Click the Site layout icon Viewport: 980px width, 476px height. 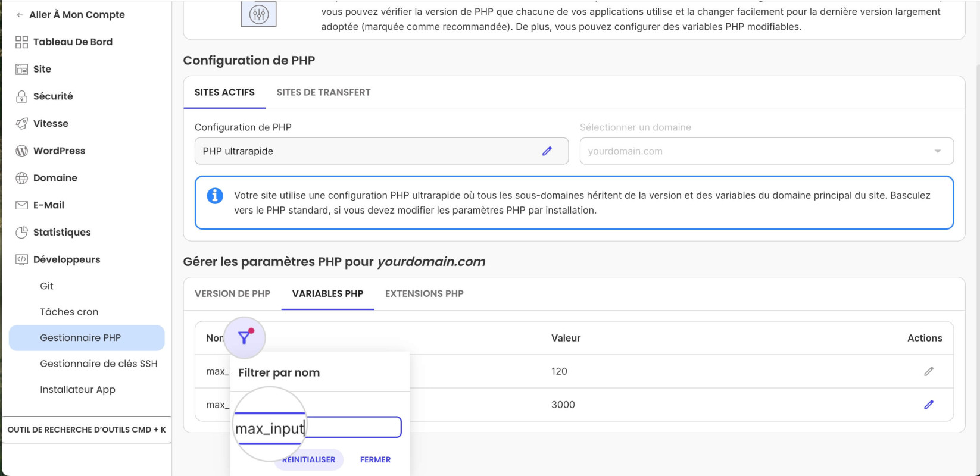(21, 70)
